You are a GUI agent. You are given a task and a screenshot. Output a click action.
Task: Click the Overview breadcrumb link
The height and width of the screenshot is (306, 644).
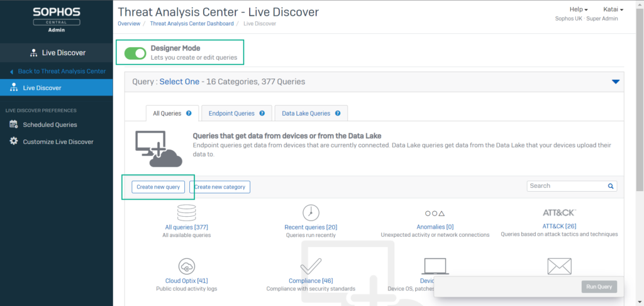click(129, 23)
